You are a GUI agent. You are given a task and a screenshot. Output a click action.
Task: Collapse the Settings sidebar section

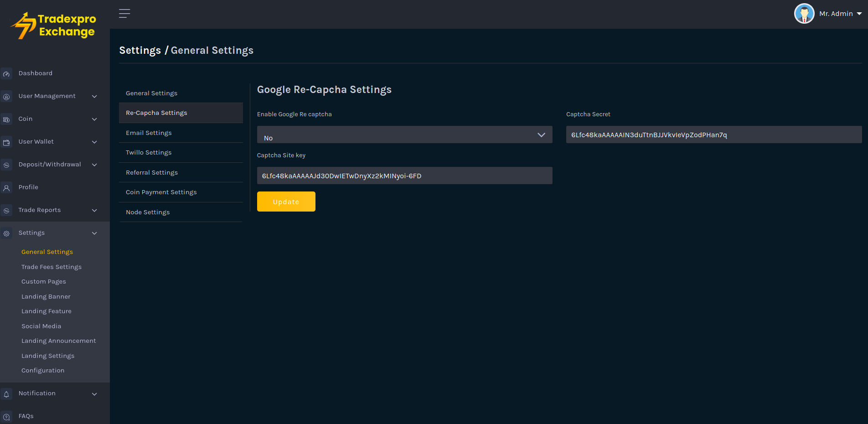click(x=94, y=233)
